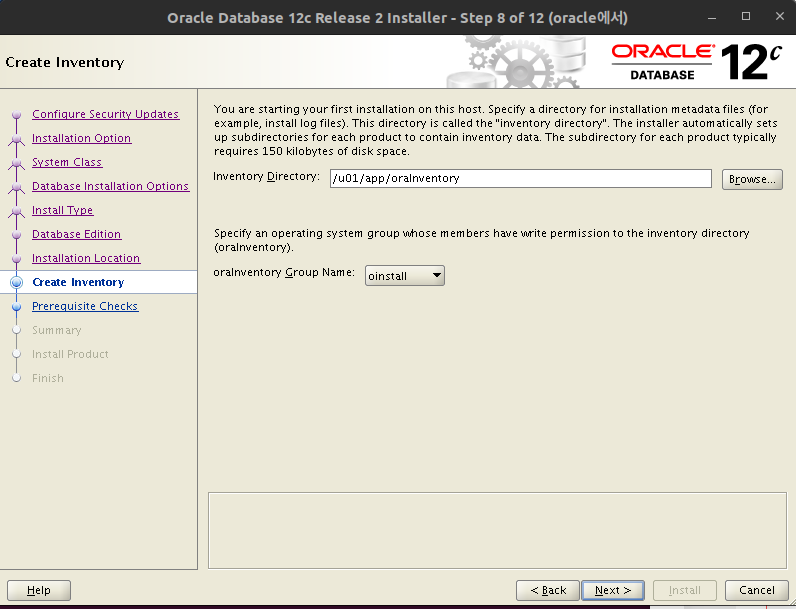Screen dimensions: 796x609
Task: Open the oraInventory Group Name dropdown
Action: [405, 276]
